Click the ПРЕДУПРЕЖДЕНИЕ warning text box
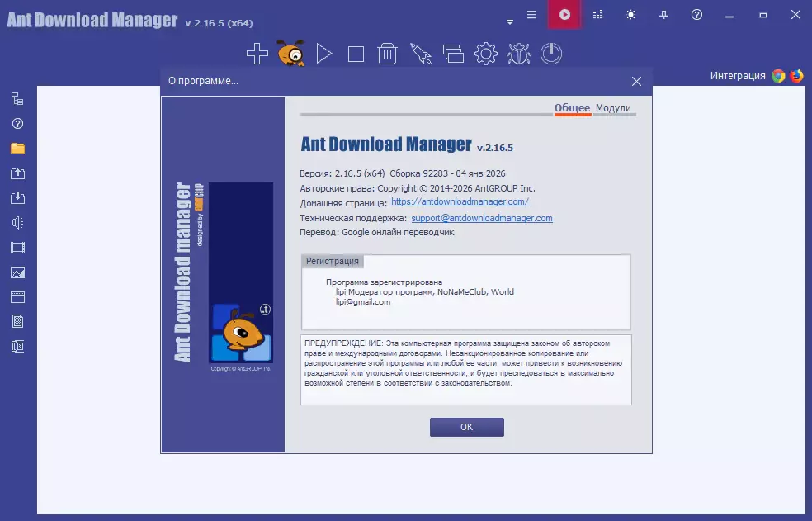The image size is (812, 521). pyautogui.click(x=466, y=370)
